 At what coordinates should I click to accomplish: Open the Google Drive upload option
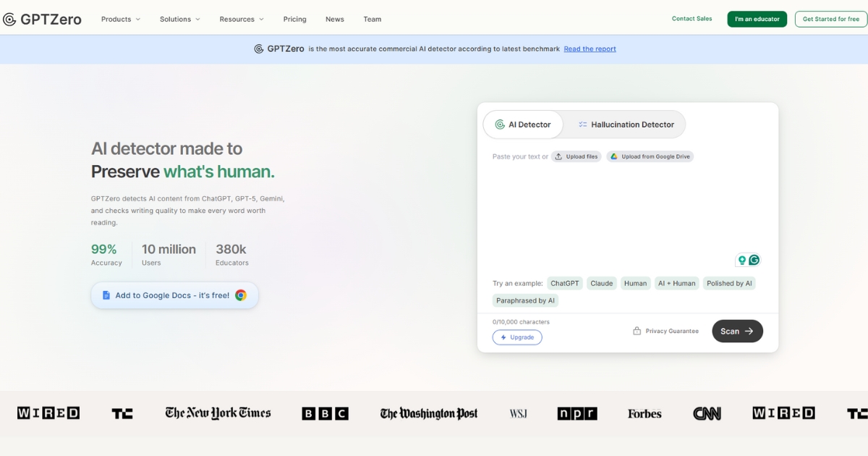point(650,156)
